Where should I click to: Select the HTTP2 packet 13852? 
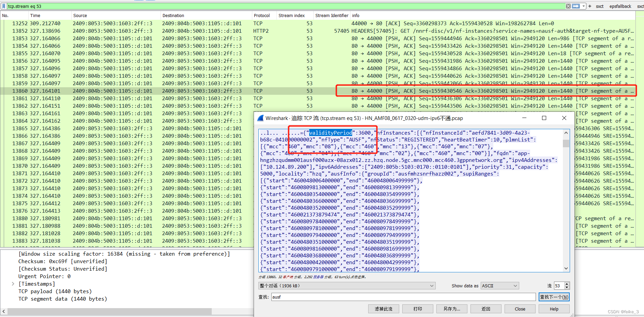click(x=318, y=31)
